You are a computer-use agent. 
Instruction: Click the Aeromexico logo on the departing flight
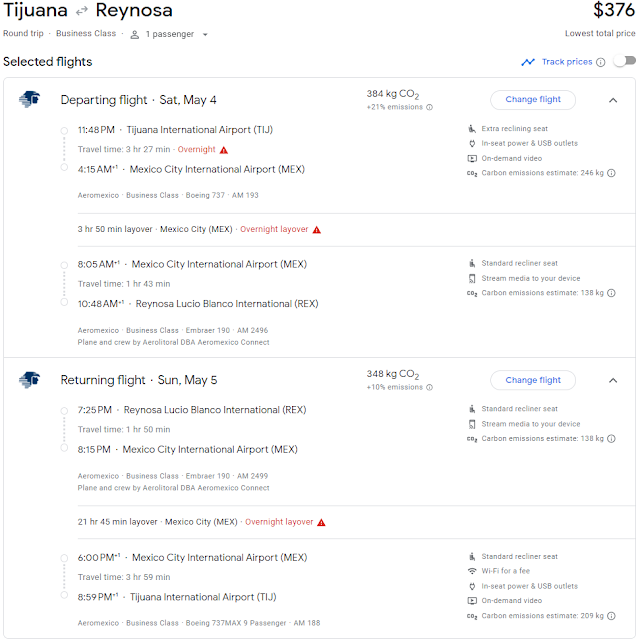(x=29, y=99)
